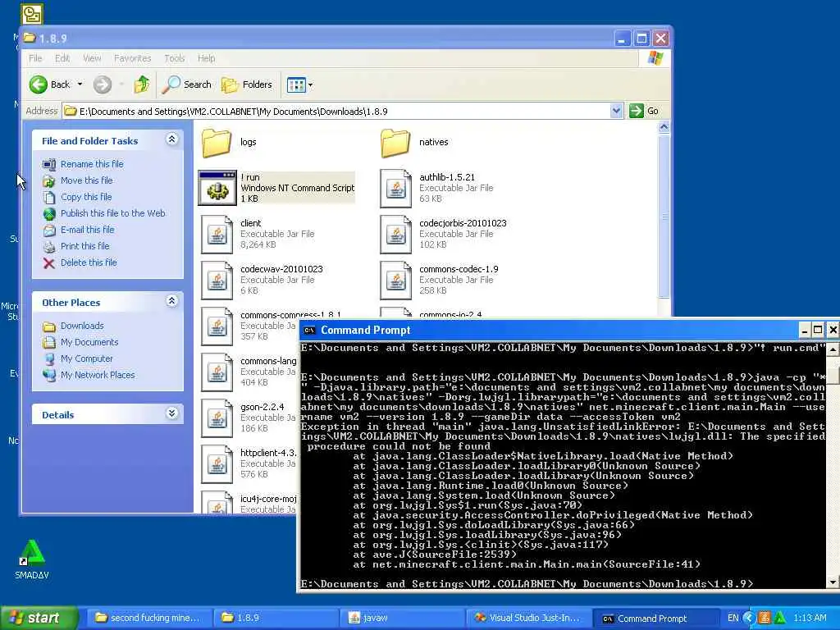Screen dimensions: 840x630
Task: Select the commons-compress jar icon
Action: click(217, 326)
